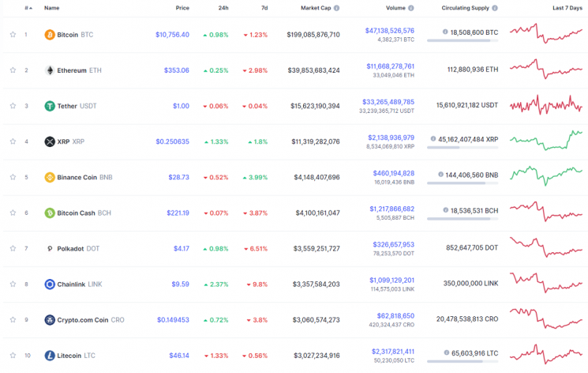Screen dimensions: 588x373
Task: Click the green Bitcoin Cash logo icon
Action: point(50,213)
